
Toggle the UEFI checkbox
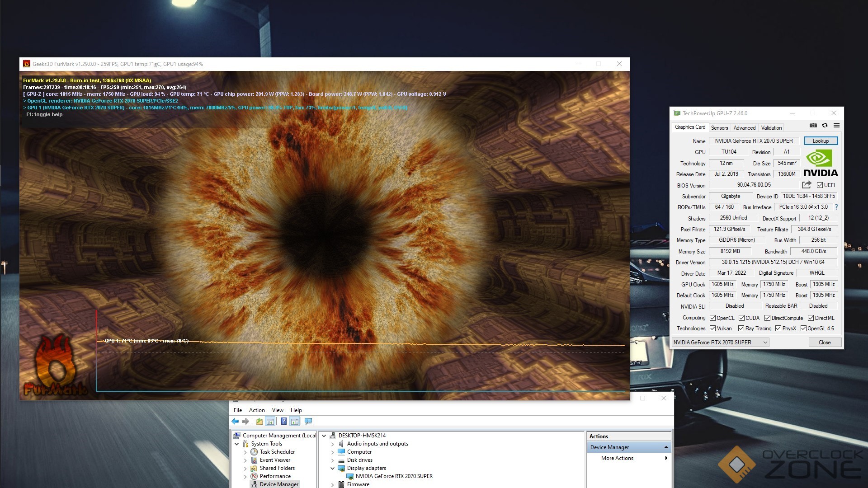click(x=820, y=185)
